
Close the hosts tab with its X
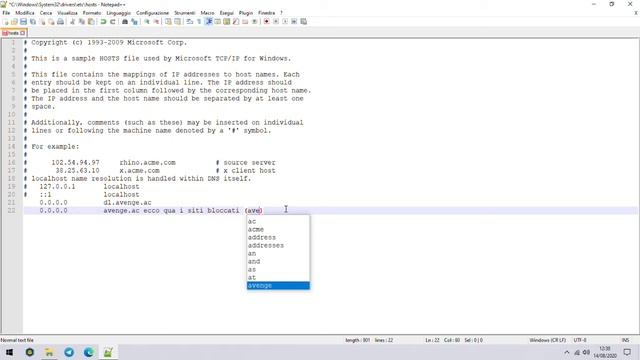(23, 33)
